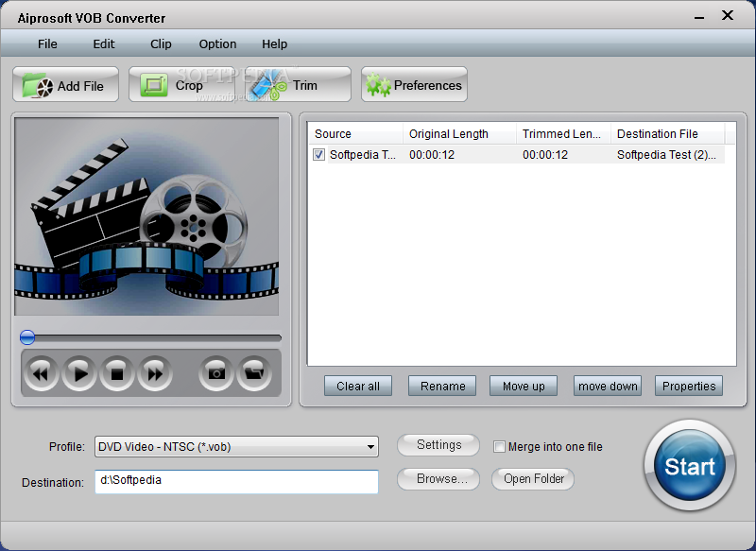The height and width of the screenshot is (551, 756).
Task: Start the conversion
Action: click(x=690, y=466)
